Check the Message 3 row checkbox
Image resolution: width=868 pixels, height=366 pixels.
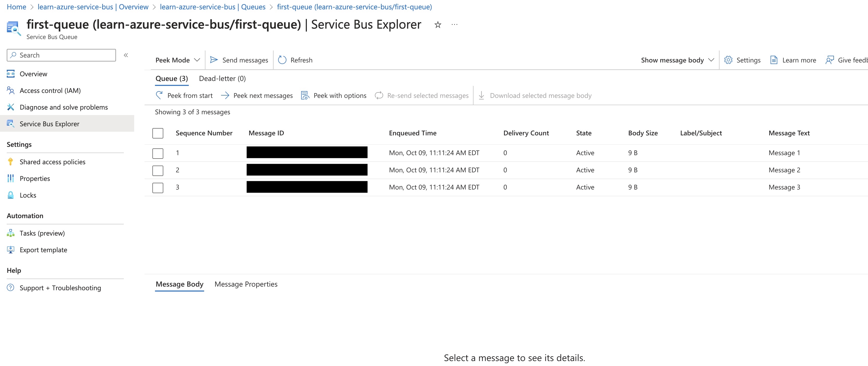[x=158, y=187]
